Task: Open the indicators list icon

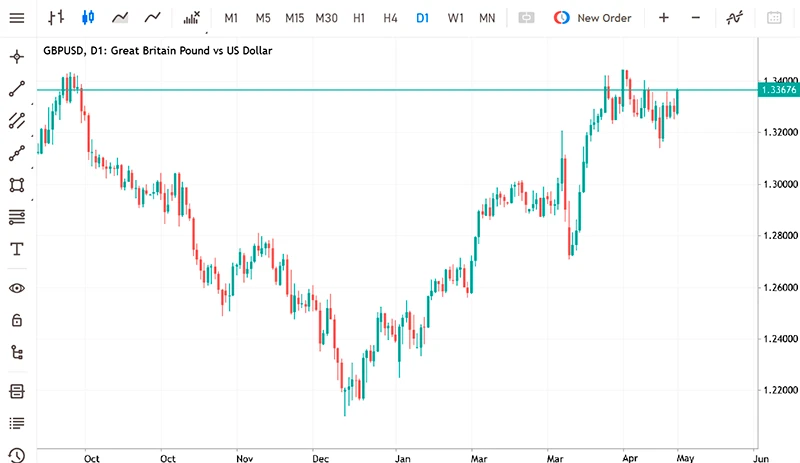Action: pos(192,18)
